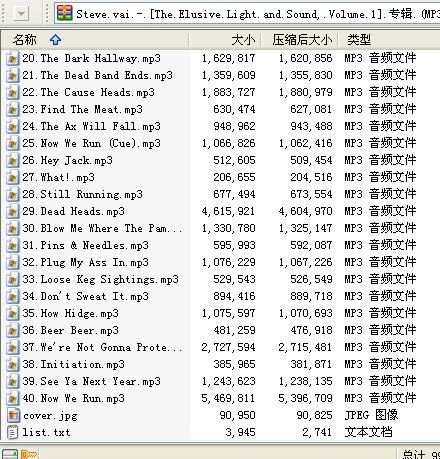Viewport: 440px width, 459px height.
Task: Click the blue sort arrow in name column
Action: 55,40
